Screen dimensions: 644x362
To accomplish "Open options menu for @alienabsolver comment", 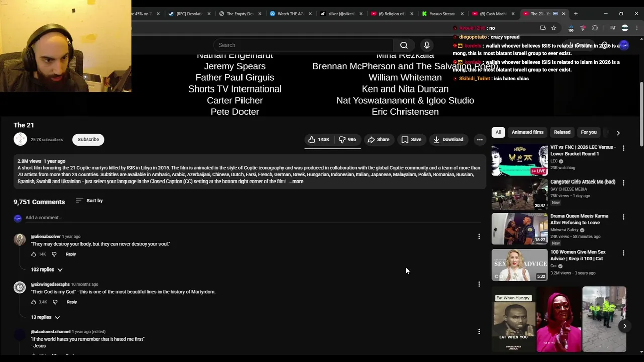I will 479,236.
